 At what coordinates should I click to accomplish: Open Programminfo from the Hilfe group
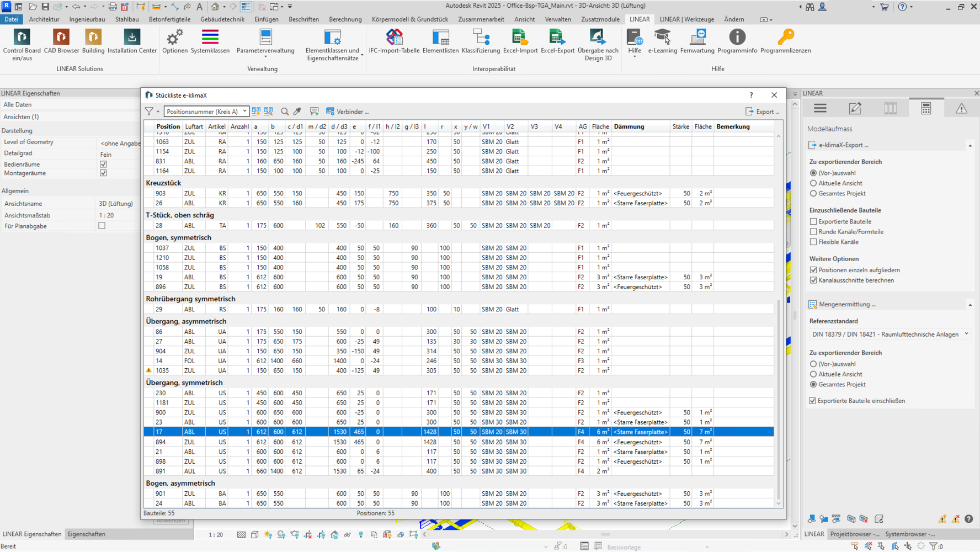pyautogui.click(x=737, y=42)
